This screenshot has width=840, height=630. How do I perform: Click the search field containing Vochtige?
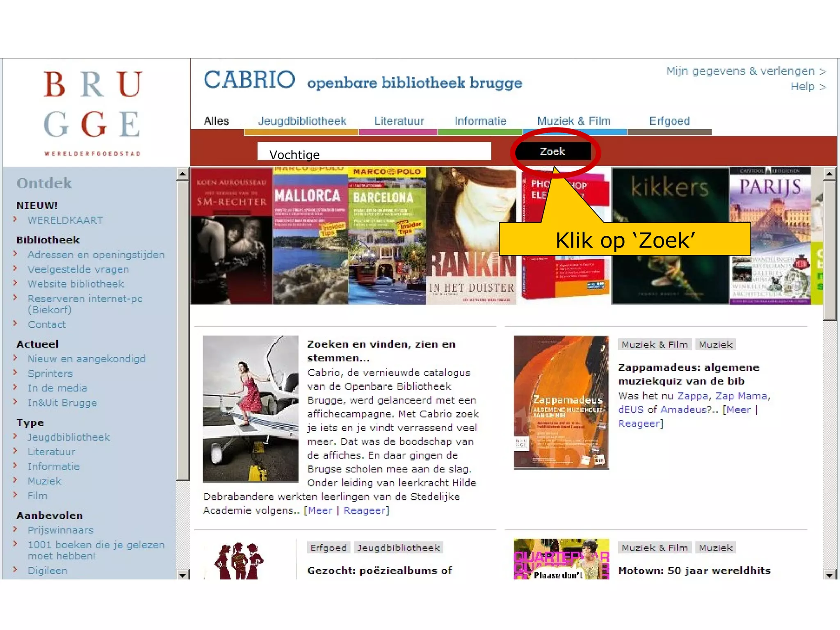[x=374, y=151]
